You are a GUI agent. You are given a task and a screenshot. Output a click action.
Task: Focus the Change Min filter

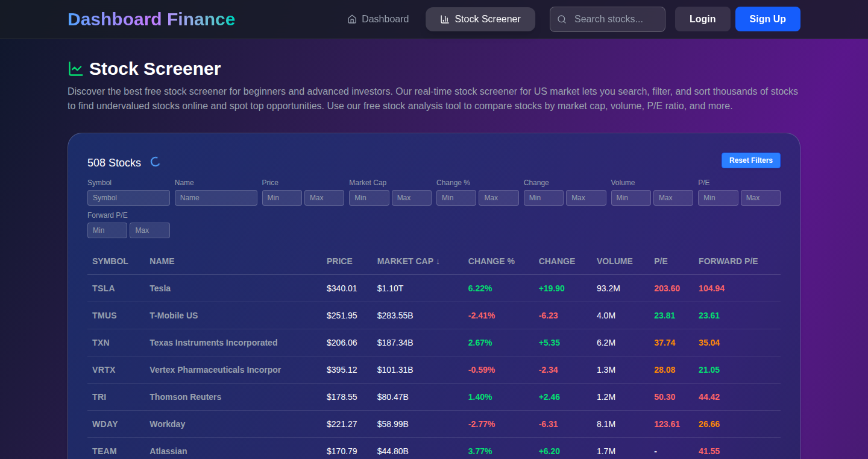point(544,198)
